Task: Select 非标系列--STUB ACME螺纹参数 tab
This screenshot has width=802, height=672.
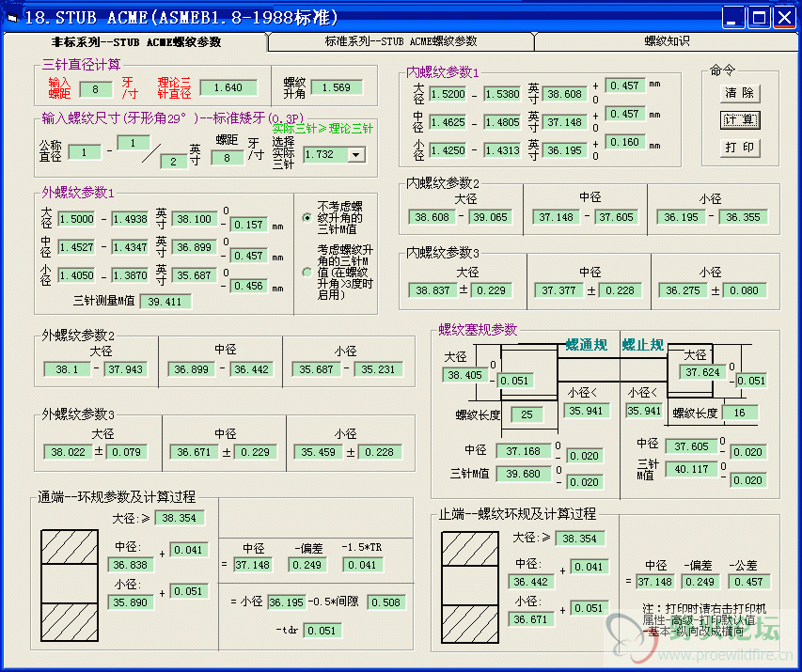Action: (x=135, y=42)
